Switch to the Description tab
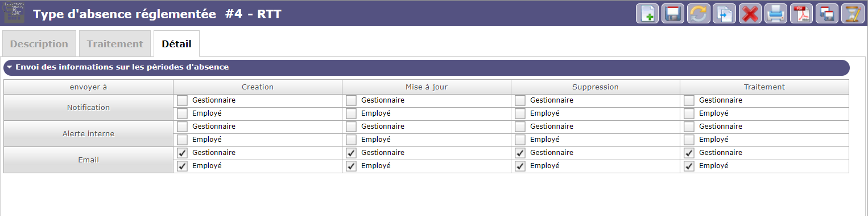Screen dimensions: 868x216 click(39, 44)
